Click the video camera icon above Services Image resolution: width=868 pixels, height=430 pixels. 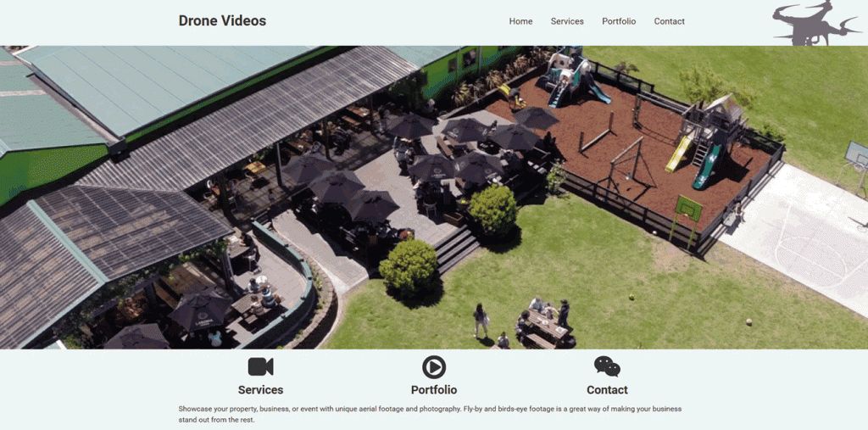coord(261,367)
